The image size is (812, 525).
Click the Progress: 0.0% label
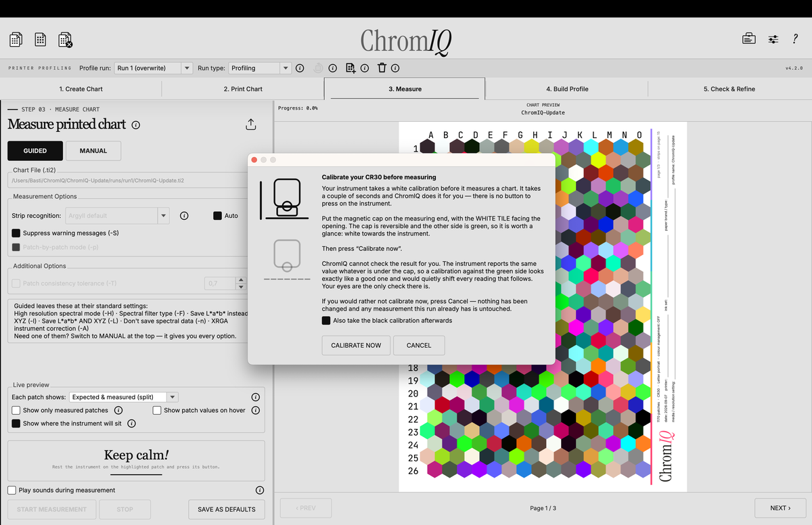[x=298, y=108]
